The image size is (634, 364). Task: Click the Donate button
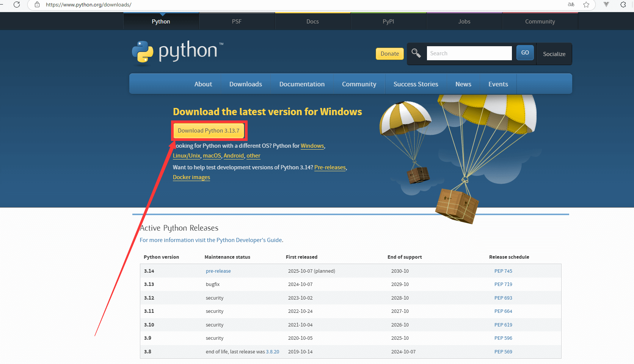click(389, 53)
